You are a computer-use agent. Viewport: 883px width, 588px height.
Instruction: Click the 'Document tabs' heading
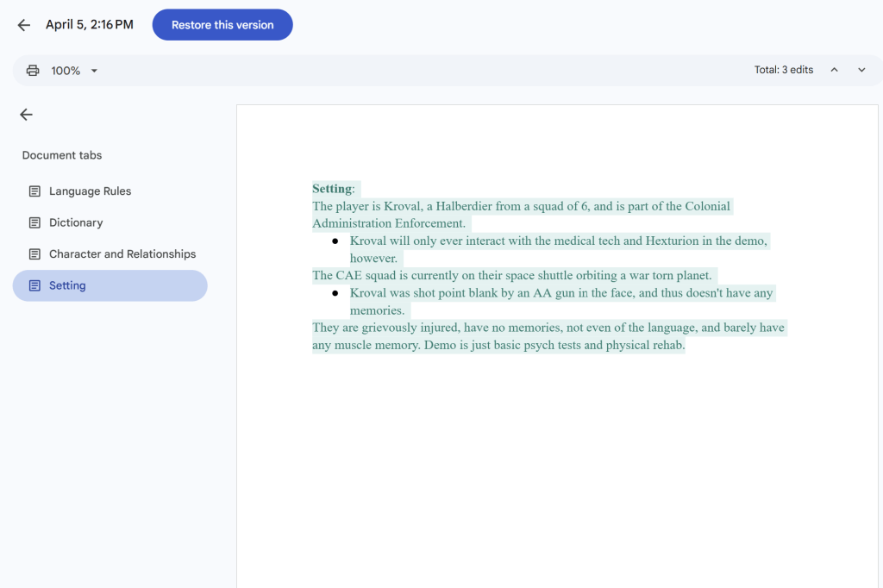point(62,155)
